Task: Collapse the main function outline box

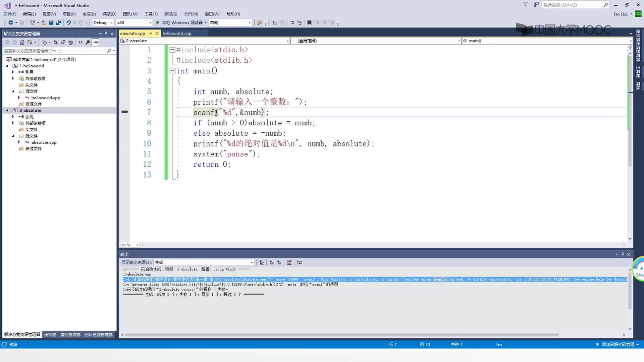Action: coord(172,71)
